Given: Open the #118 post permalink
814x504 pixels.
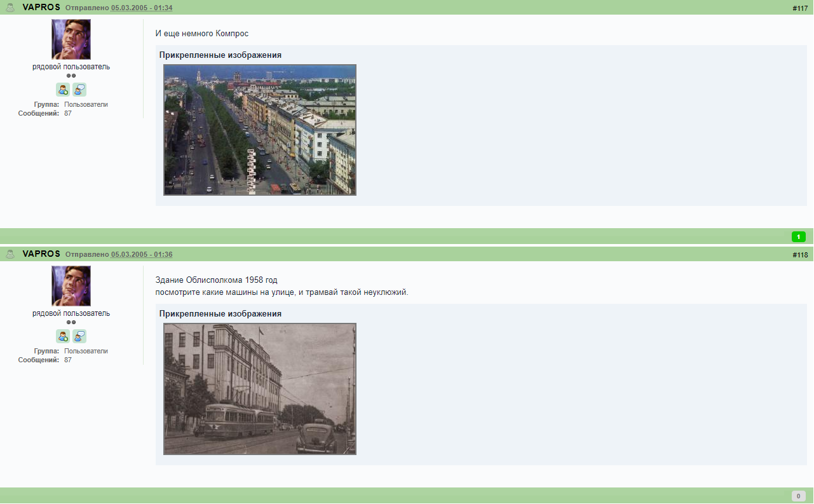Looking at the screenshot, I should (x=800, y=255).
